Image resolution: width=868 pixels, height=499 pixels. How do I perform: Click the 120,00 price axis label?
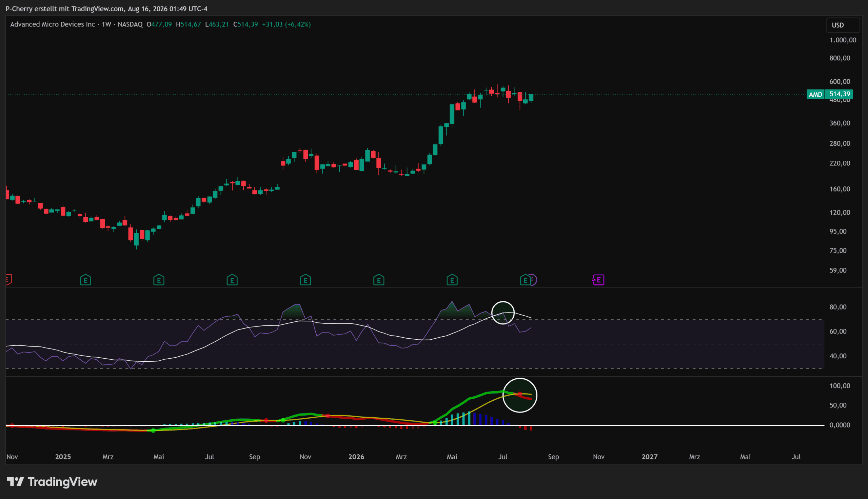(x=840, y=213)
